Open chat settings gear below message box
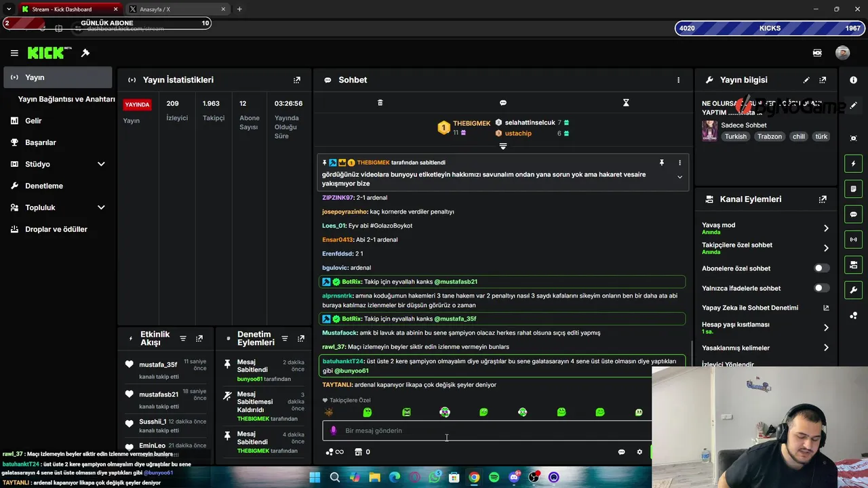Viewport: 868px width, 488px height. (x=639, y=452)
